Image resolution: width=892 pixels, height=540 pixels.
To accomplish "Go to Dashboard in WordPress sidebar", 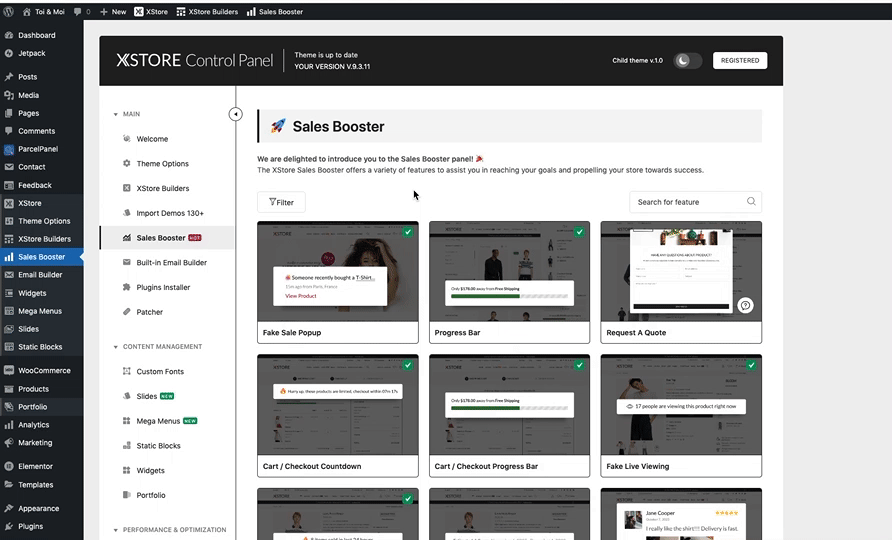I will coord(36,35).
